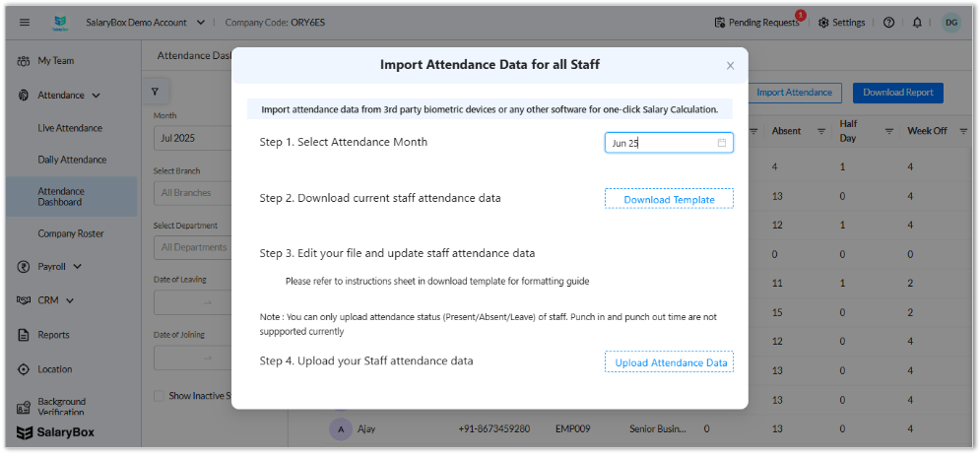Screen dimensions: 980x456
Task: Toggle the Show Inactive Staff checkbox
Action: click(159, 395)
